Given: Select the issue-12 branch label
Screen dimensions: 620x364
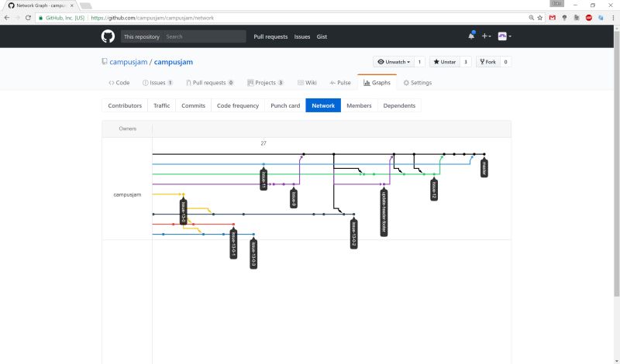Looking at the screenshot, I should click(434, 189).
